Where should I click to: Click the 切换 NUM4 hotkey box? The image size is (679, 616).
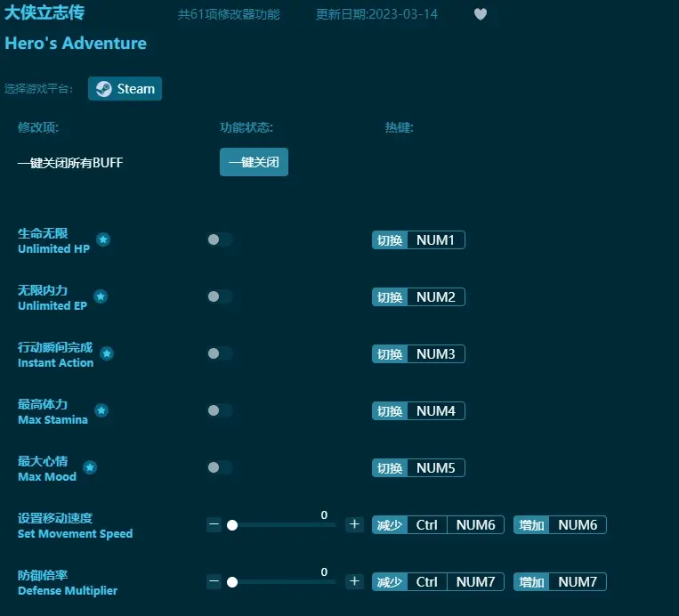(x=418, y=410)
